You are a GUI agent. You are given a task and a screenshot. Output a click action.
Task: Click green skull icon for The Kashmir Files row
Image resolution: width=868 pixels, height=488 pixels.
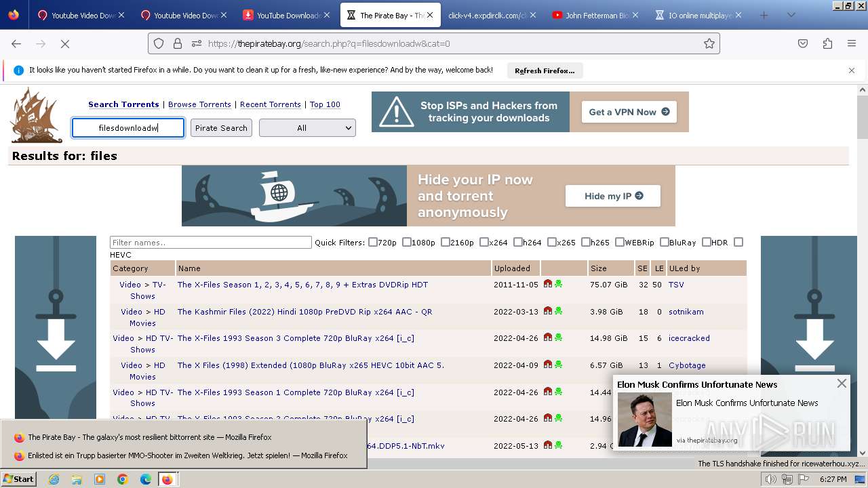tap(558, 311)
